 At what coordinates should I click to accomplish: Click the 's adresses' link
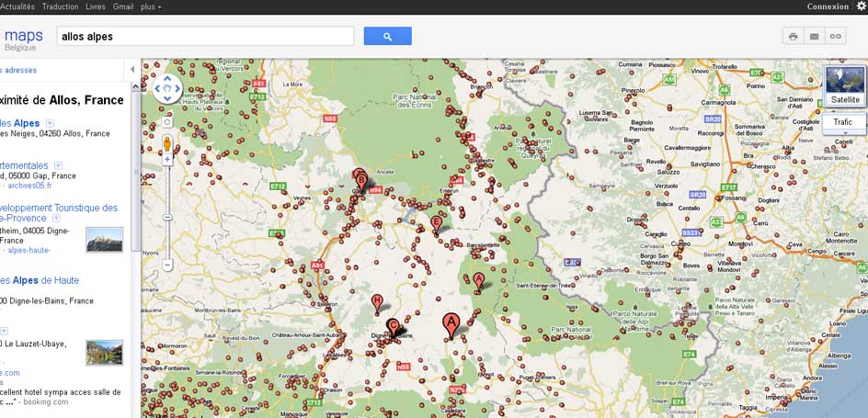(x=18, y=70)
